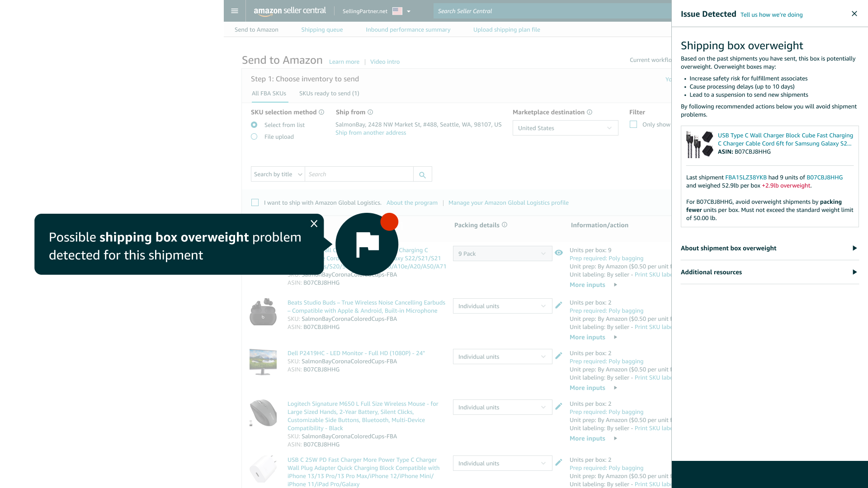Click the US flag marketplace icon

pos(397,11)
